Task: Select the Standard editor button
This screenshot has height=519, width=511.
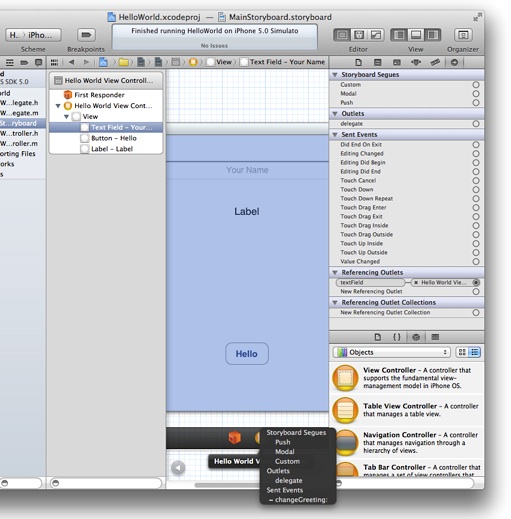Action: [342, 35]
